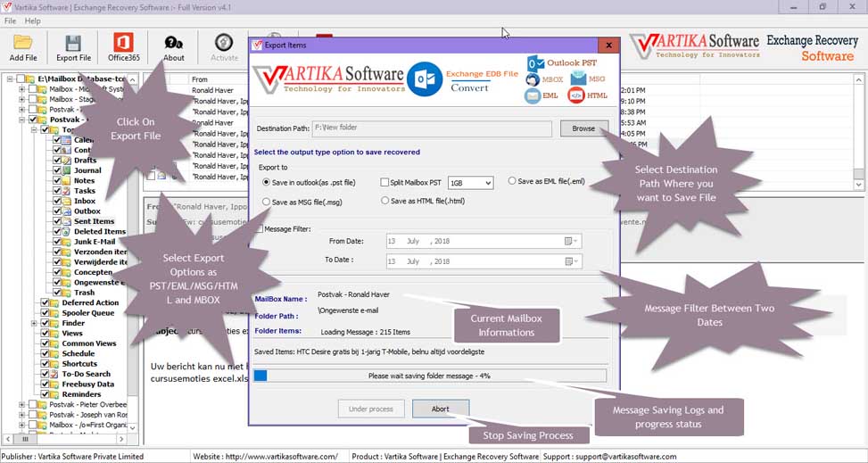Select the Notes folder
This screenshot has height=463, width=868.
(84, 180)
